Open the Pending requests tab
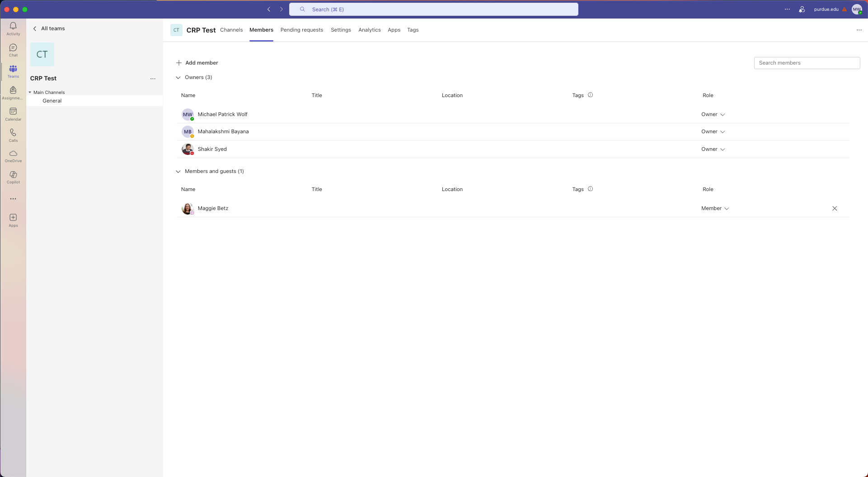Screen dimensions: 868x477 (x=301, y=30)
